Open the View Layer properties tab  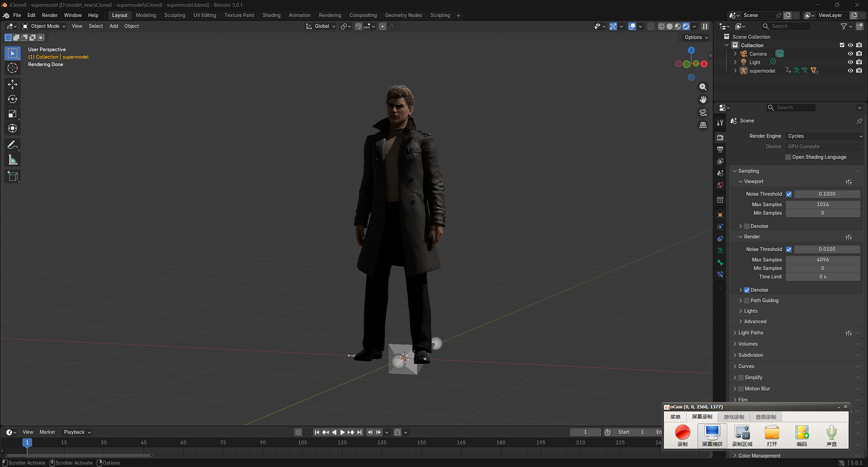[x=720, y=161]
